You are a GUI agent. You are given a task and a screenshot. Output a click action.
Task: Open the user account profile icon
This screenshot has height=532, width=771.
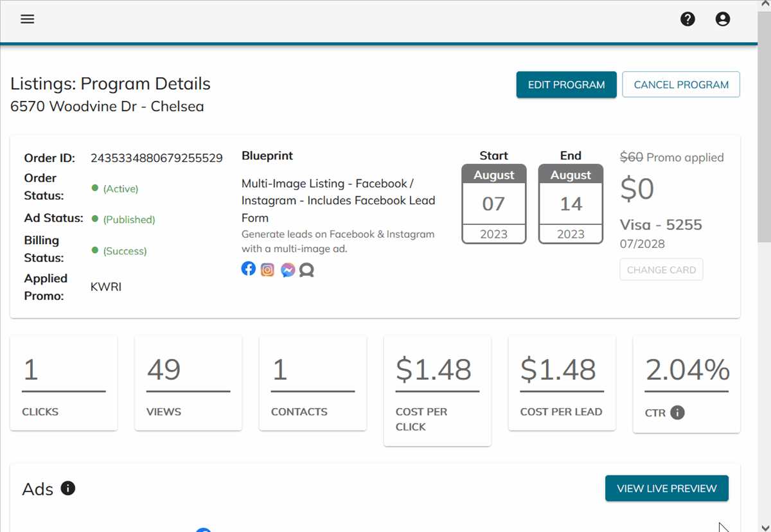point(723,19)
